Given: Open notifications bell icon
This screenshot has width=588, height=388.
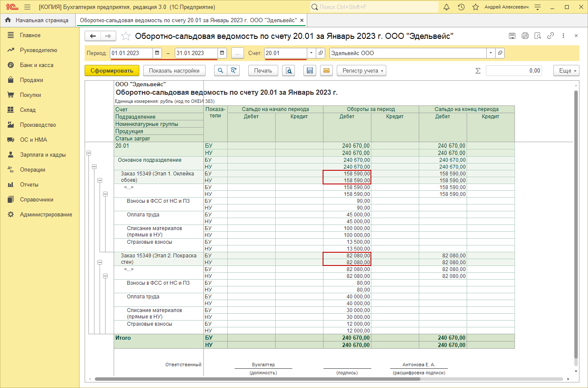Looking at the screenshot, I should 447,7.
